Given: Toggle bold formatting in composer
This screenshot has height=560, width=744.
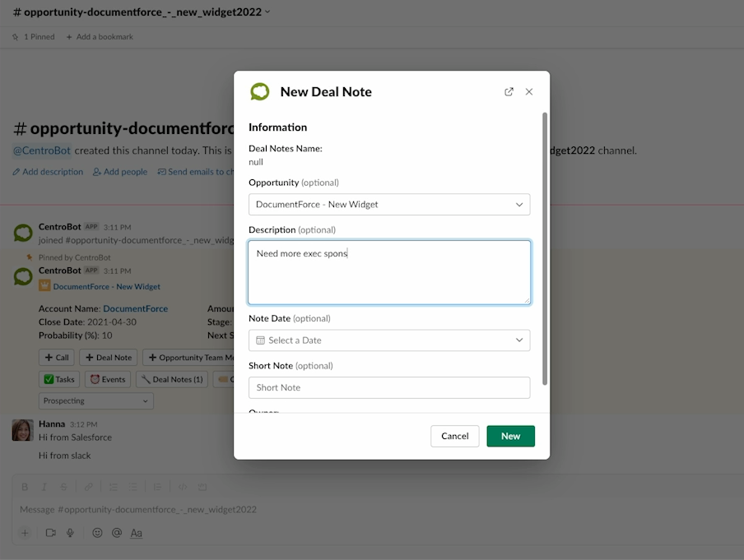Looking at the screenshot, I should pyautogui.click(x=25, y=487).
